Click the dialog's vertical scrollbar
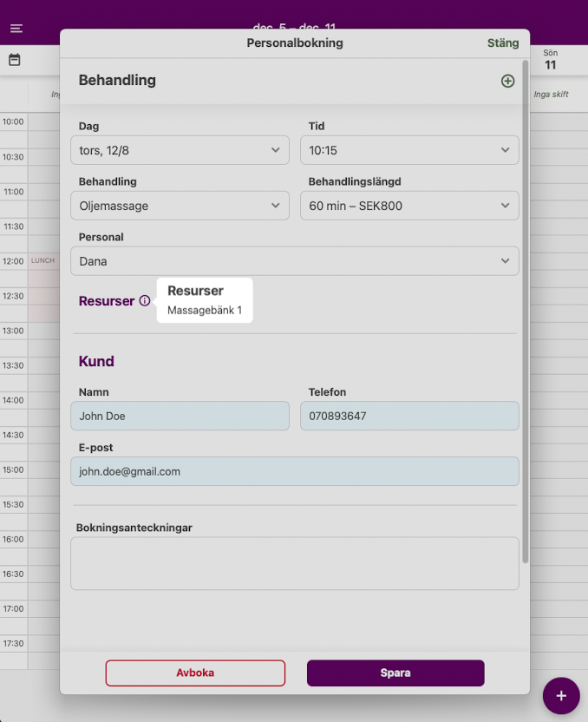 (525, 312)
